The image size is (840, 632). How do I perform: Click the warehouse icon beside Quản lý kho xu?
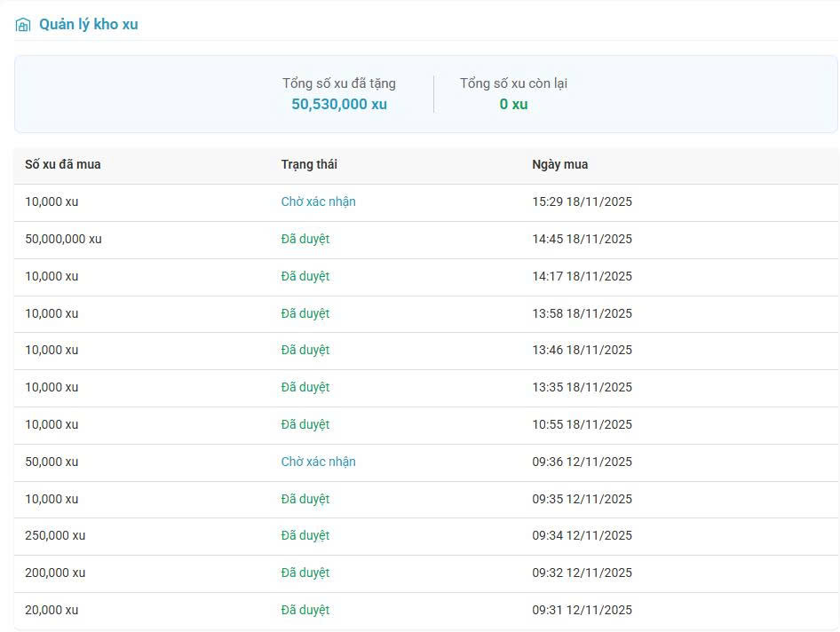(x=23, y=25)
